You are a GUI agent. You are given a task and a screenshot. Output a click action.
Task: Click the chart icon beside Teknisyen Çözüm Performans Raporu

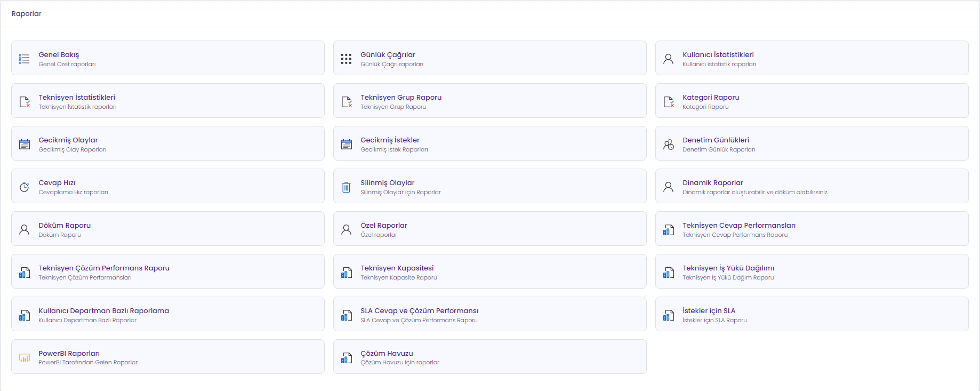click(25, 273)
